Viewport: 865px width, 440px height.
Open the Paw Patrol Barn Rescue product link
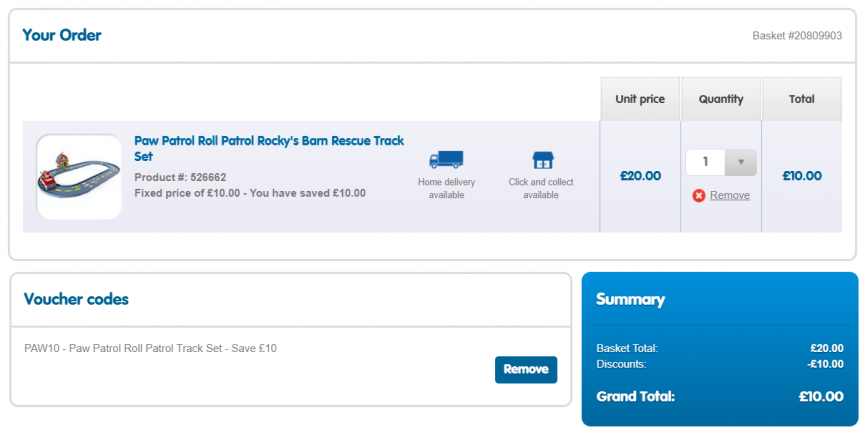coord(269,148)
